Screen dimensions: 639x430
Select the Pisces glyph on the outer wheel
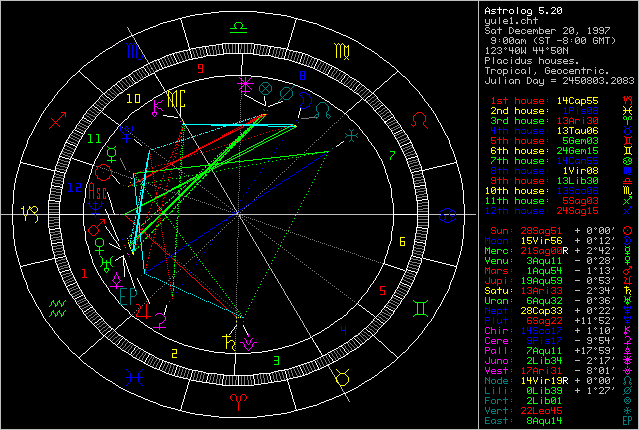[134, 377]
